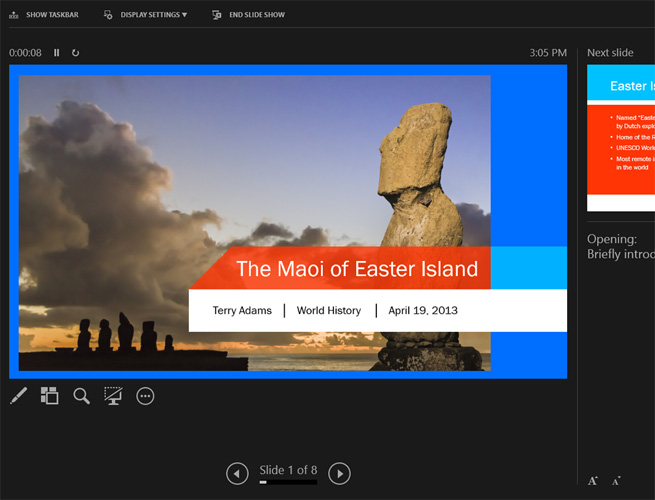Image resolution: width=655 pixels, height=500 pixels.
Task: Select the pen and laser pointer tool
Action: [x=19, y=396]
